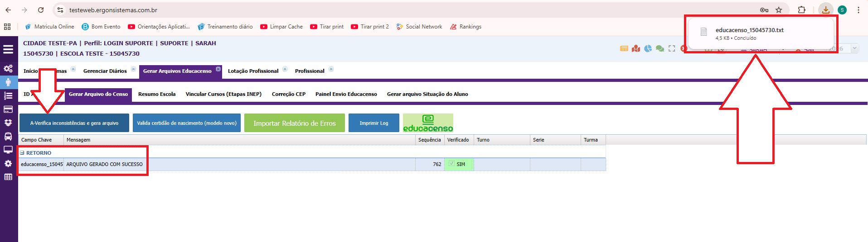
Task: Open the hamburger menu in the sidebar
Action: coord(8,49)
